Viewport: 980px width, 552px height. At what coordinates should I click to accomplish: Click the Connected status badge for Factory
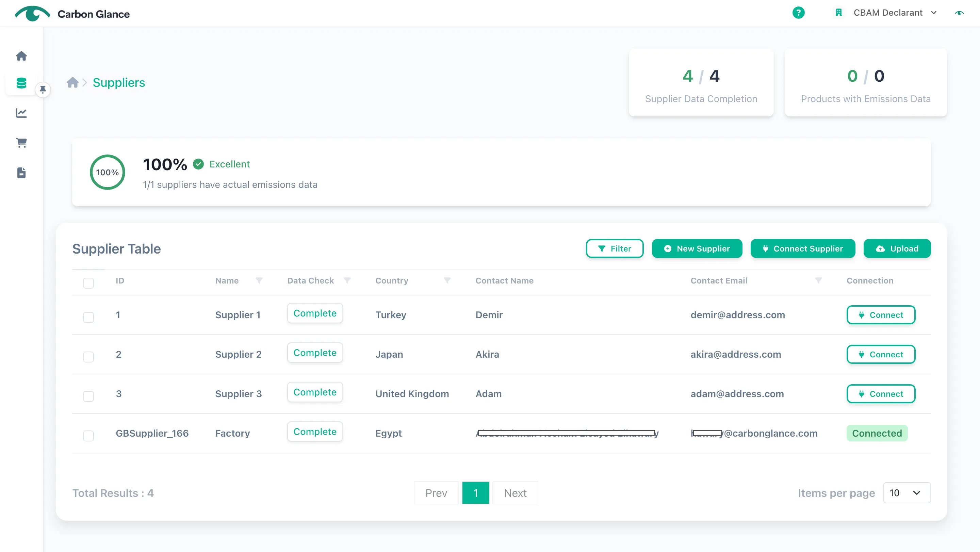pyautogui.click(x=877, y=433)
